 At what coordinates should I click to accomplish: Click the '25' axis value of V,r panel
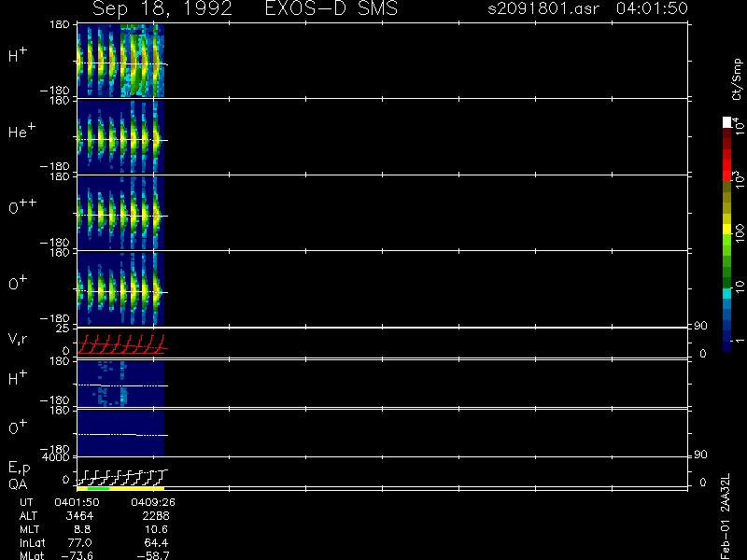pyautogui.click(x=63, y=329)
